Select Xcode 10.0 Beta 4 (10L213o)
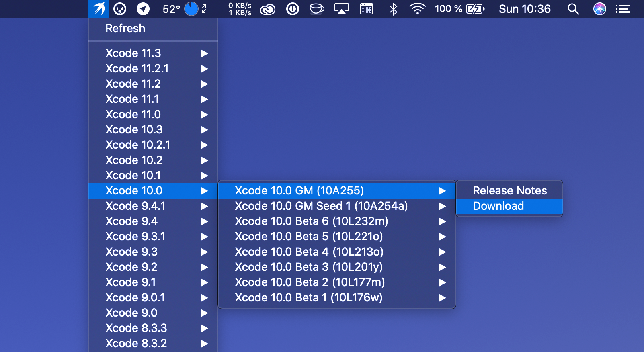The width and height of the screenshot is (644, 352). pos(337,252)
